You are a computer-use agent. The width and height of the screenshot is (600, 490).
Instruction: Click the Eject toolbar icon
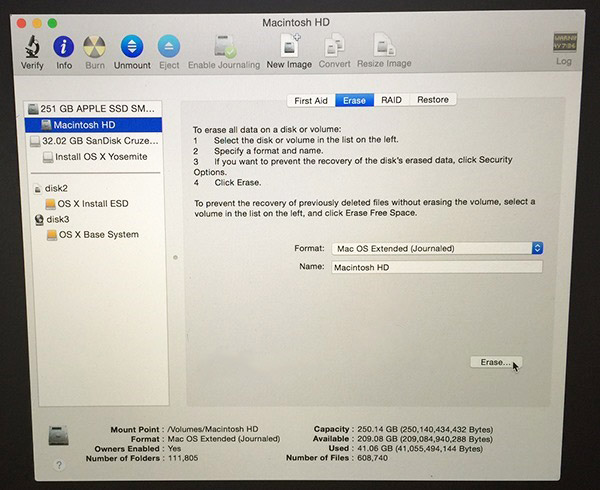coord(169,46)
